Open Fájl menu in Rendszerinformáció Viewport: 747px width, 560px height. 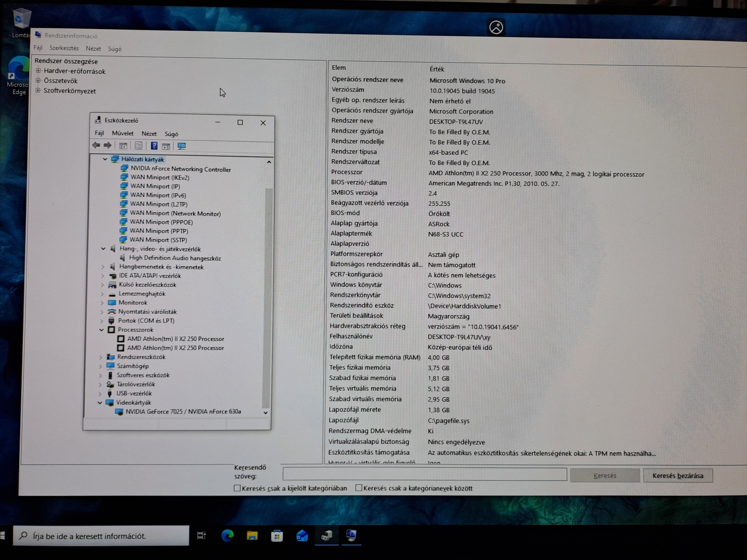tap(38, 48)
